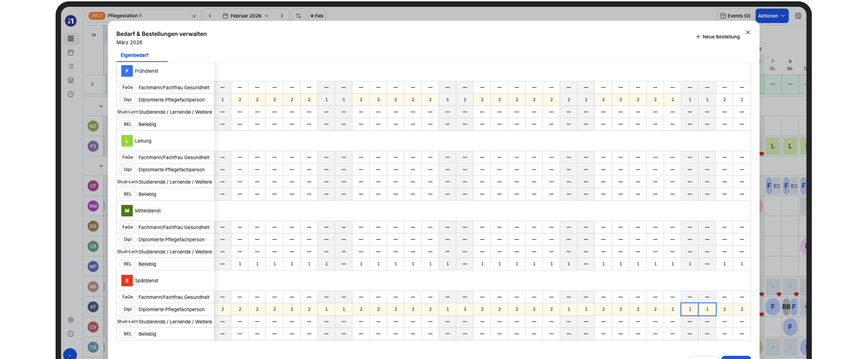Open Pflegestation 1 selector dropdown
Screen dimensions: 868x359
click(x=143, y=16)
